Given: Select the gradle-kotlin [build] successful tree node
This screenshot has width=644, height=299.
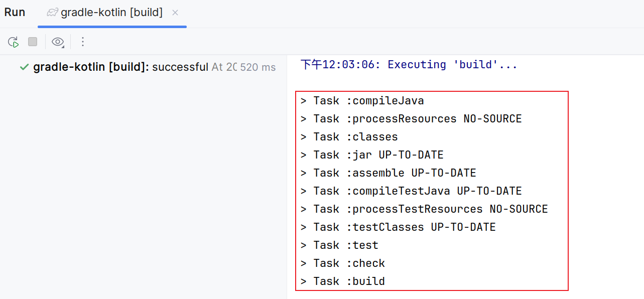Looking at the screenshot, I should click(120, 67).
